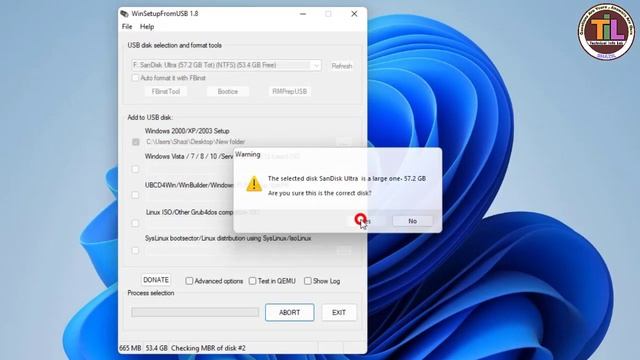Click the ABORT button
Image resolution: width=640 pixels, height=360 pixels.
tap(289, 313)
